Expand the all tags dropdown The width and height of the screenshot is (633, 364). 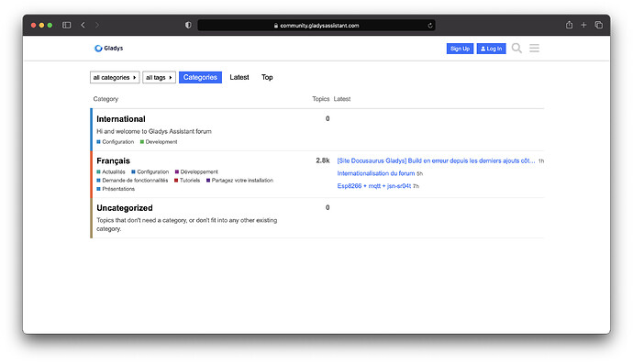159,78
